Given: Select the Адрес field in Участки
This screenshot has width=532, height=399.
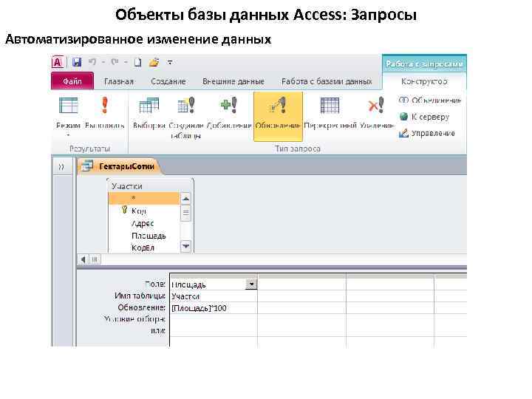Looking at the screenshot, I should click(144, 223).
